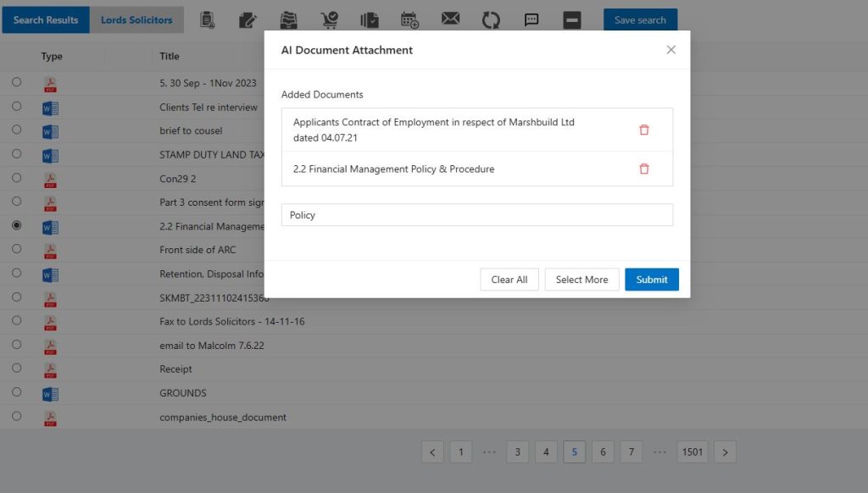868x493 pixels.
Task: Open the speech bubble comment icon
Action: (x=531, y=19)
